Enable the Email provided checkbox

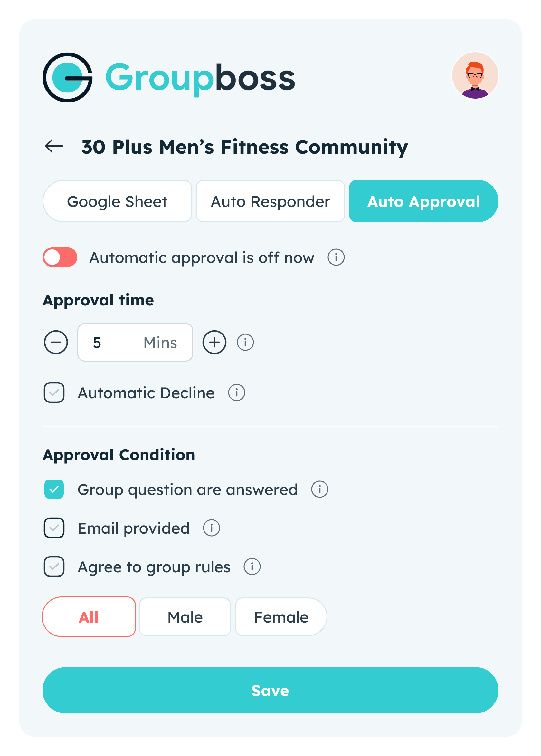pyautogui.click(x=54, y=528)
